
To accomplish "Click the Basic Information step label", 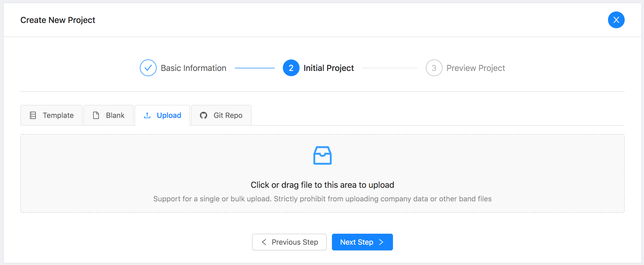I will pos(193,68).
